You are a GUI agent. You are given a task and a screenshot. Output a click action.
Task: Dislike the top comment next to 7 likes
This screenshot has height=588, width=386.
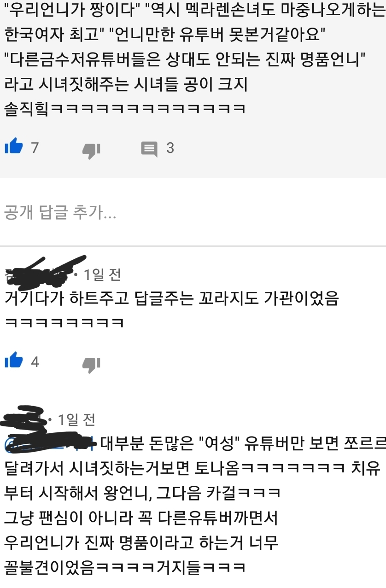tap(91, 150)
